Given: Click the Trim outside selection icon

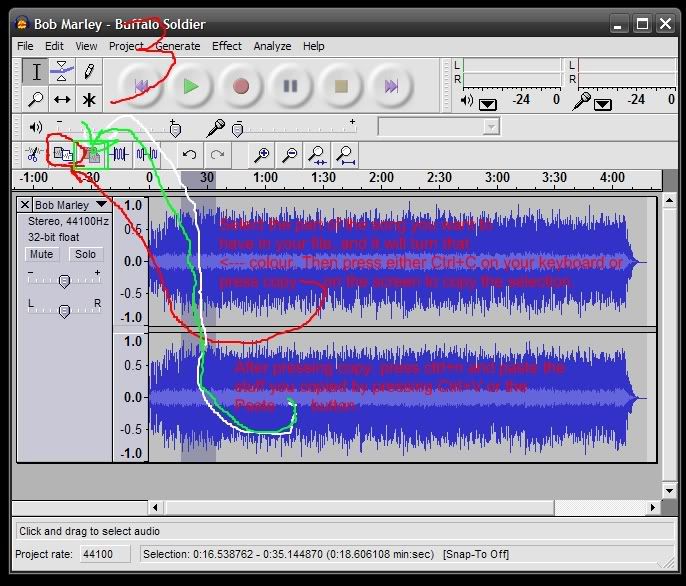Looking at the screenshot, I should (119, 154).
